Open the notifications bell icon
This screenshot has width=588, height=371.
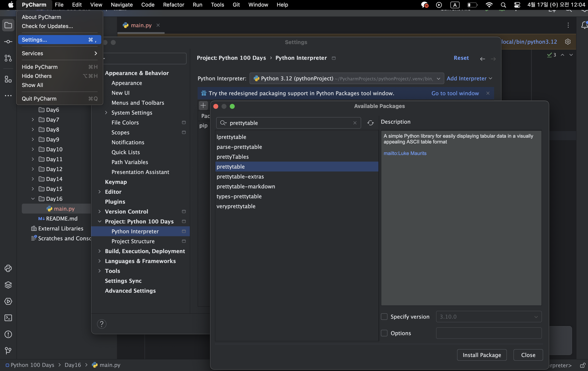[x=584, y=25]
